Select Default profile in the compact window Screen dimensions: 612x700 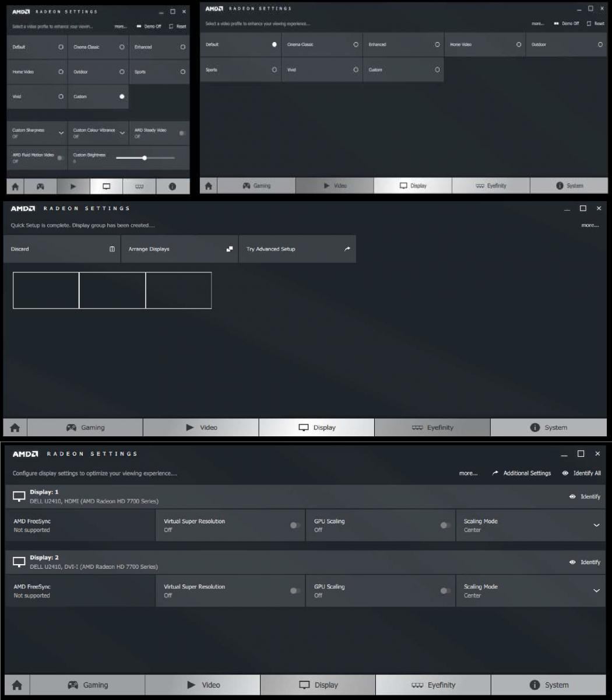(x=37, y=47)
